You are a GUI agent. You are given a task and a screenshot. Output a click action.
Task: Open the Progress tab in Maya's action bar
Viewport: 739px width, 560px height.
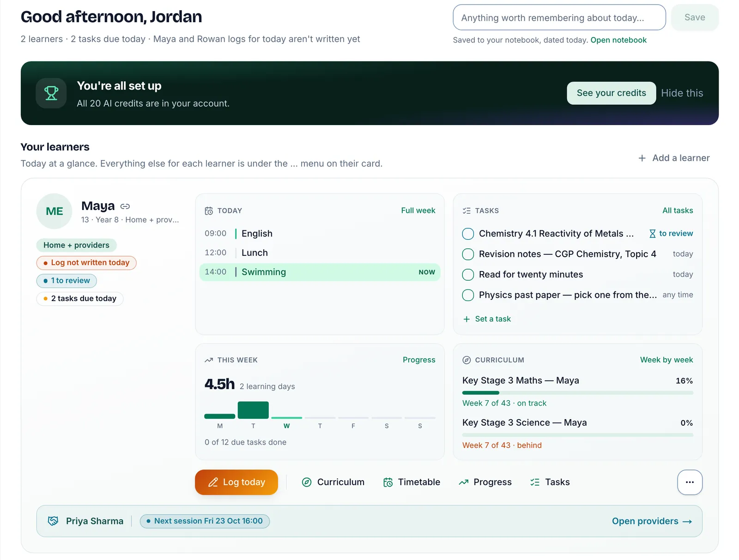[x=485, y=482]
